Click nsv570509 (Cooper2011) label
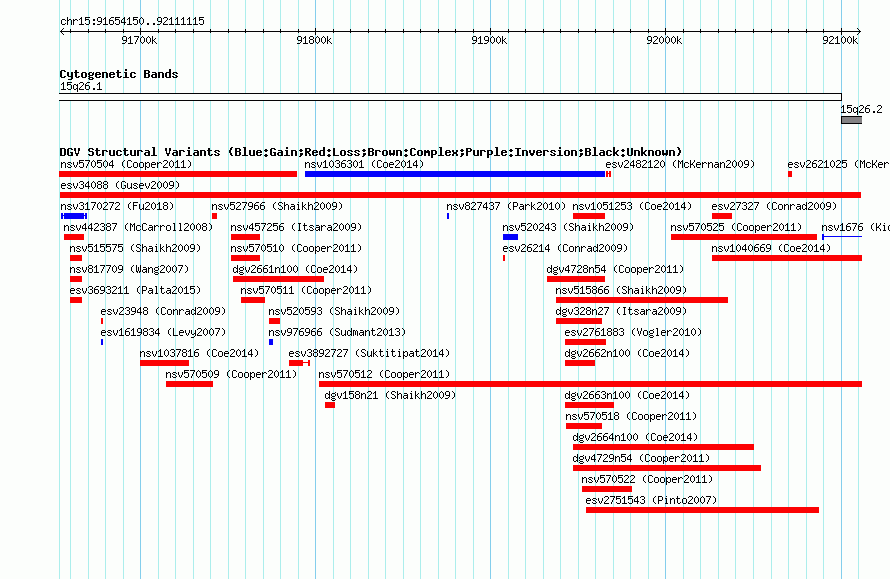Viewport: 890px width, 579px height. pyautogui.click(x=232, y=375)
